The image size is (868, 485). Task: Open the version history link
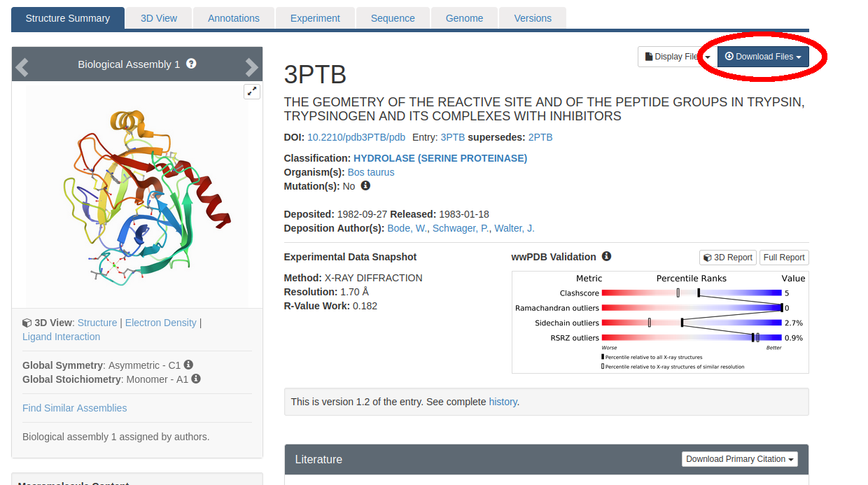(x=503, y=402)
